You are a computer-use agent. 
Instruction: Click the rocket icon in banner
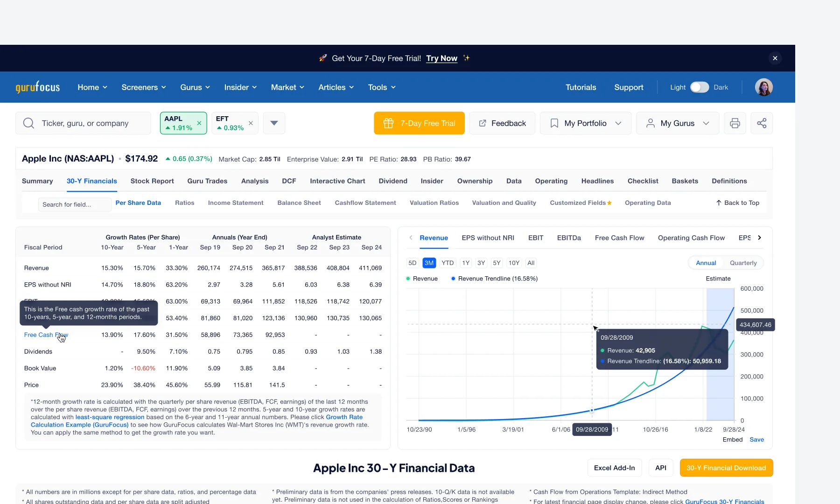click(323, 58)
